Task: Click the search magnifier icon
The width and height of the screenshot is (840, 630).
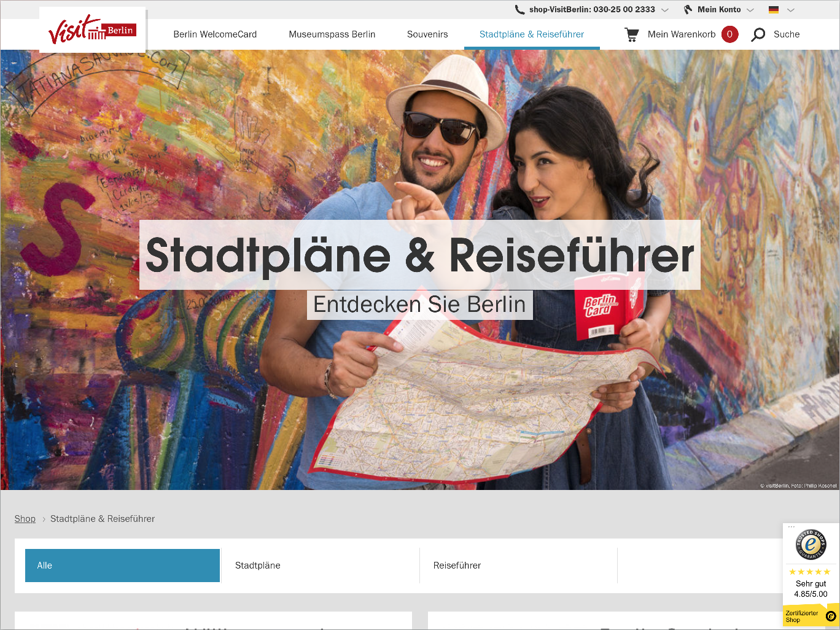Action: (758, 34)
